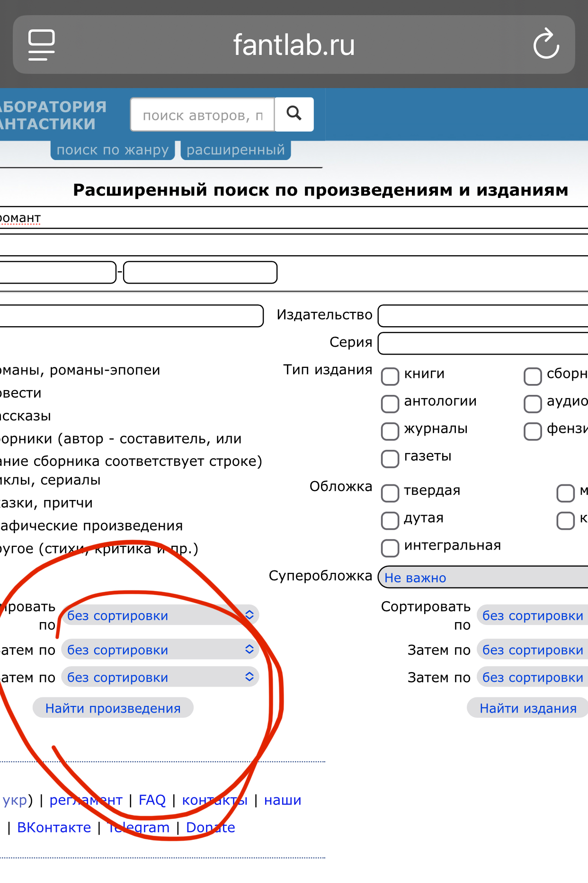The image size is (588, 883).
Task: Toggle the 'журналы' checkbox
Action: coord(390,431)
